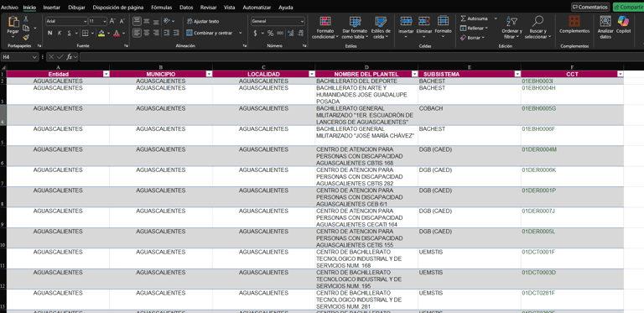Increase font size with larger A icon
Viewport: 644px width, 313px height.
coord(112,21)
